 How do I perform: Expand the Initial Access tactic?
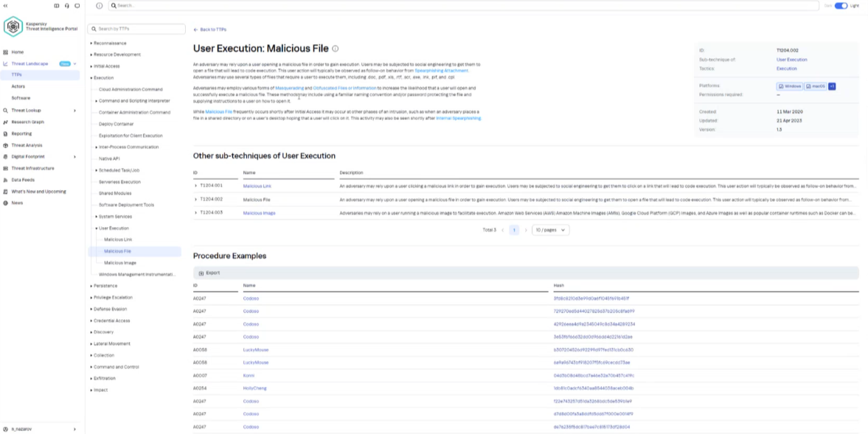tap(91, 66)
